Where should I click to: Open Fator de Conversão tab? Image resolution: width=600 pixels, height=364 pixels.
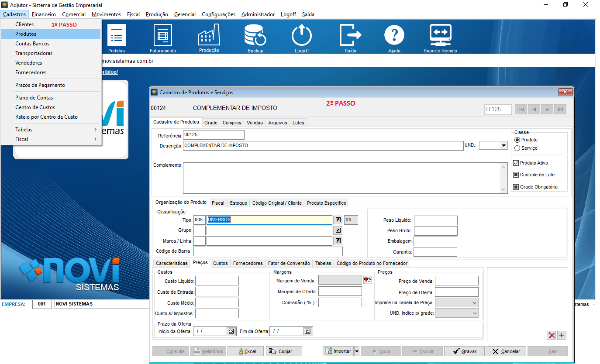tap(289, 263)
